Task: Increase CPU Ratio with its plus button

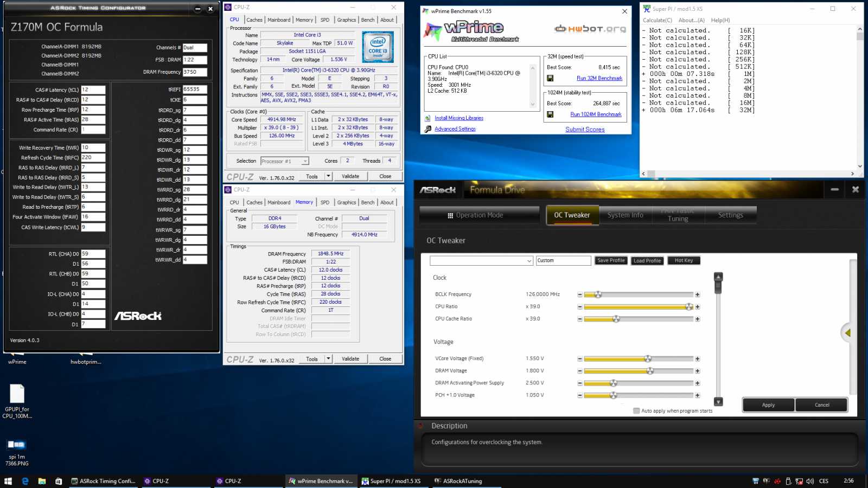Action: pos(697,307)
